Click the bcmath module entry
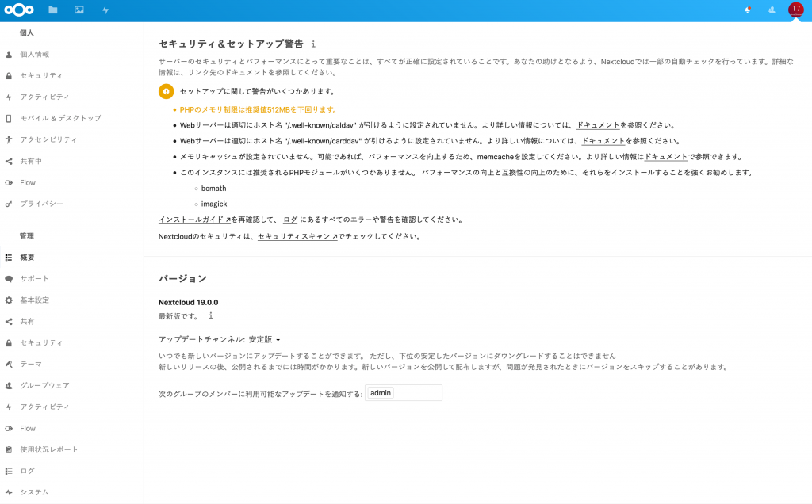The image size is (812, 504). [213, 189]
